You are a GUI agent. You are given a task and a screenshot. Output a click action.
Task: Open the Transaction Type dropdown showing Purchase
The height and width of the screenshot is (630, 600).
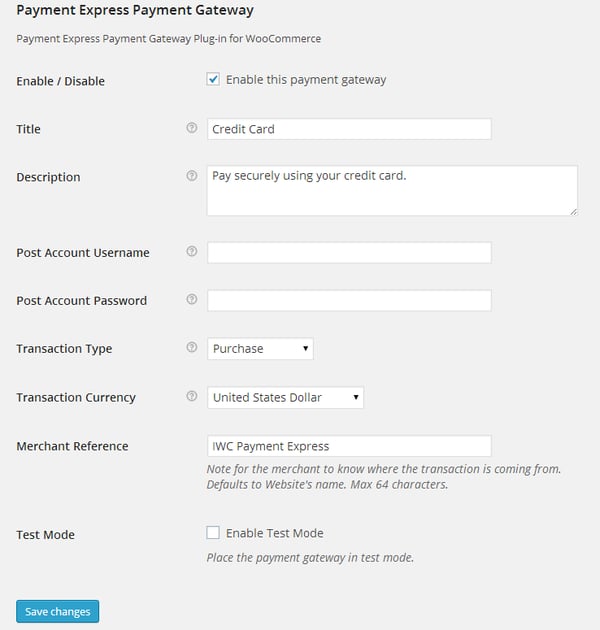tap(261, 349)
